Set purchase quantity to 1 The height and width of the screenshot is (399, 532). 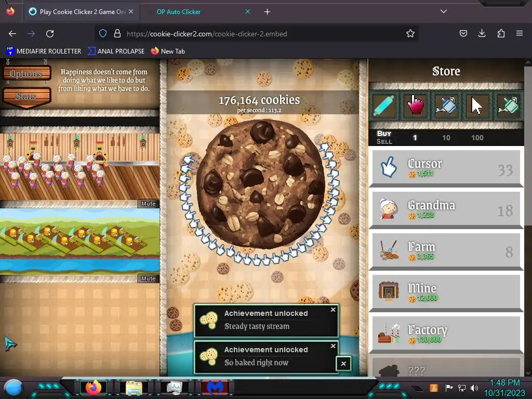(x=415, y=138)
